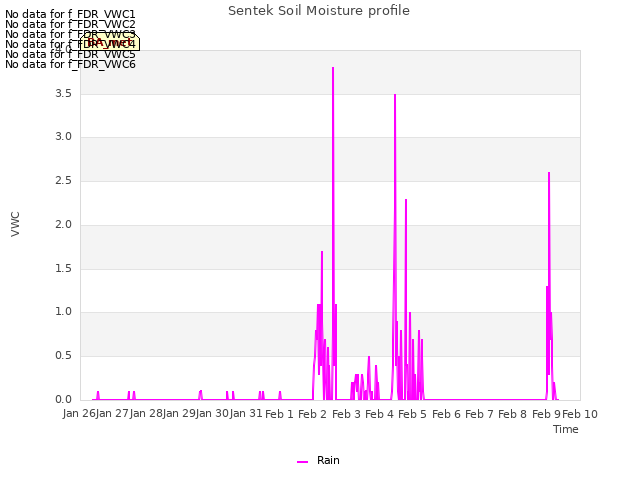
Task: Click the Feb 8 x-axis date label
Action: (513, 414)
